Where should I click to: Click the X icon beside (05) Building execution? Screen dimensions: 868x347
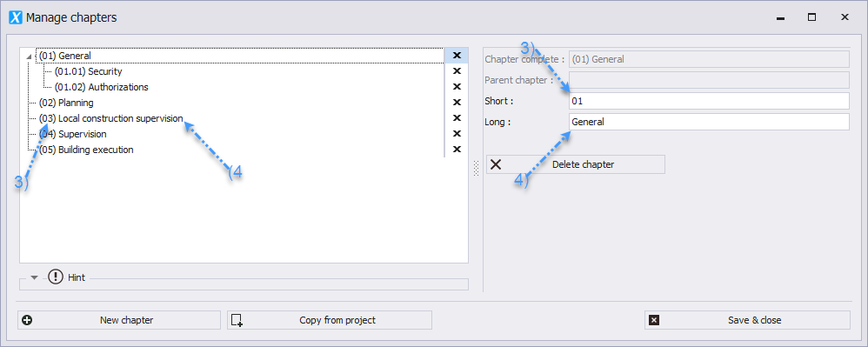tap(457, 149)
